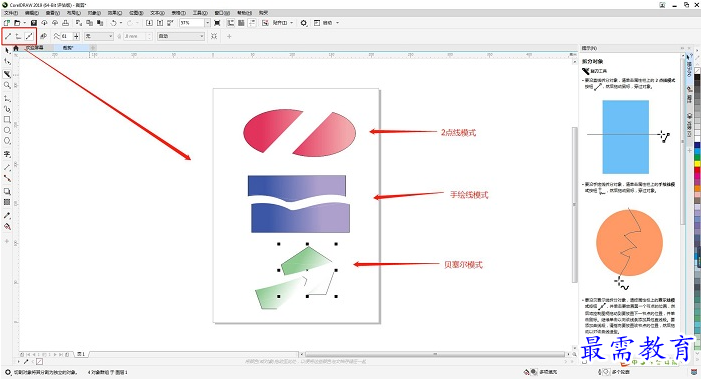Open Options via gear icon
Screen dimensions: 702x380
click(x=304, y=23)
